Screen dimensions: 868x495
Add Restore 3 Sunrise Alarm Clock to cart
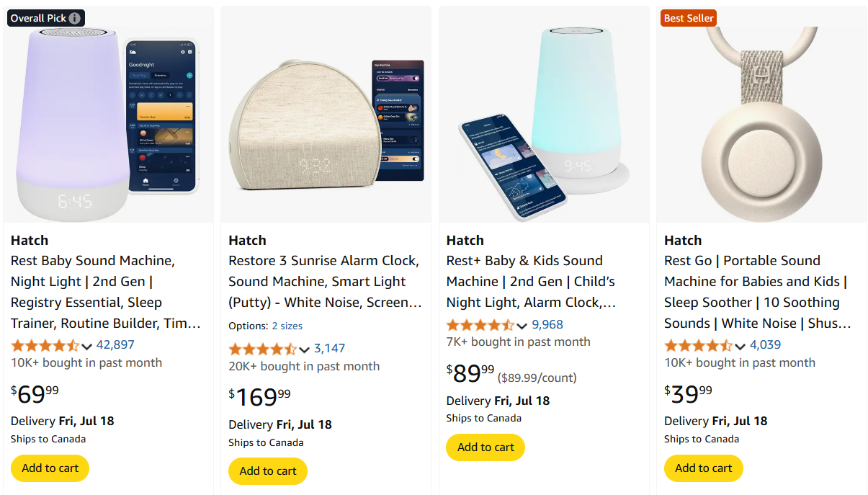pos(268,471)
